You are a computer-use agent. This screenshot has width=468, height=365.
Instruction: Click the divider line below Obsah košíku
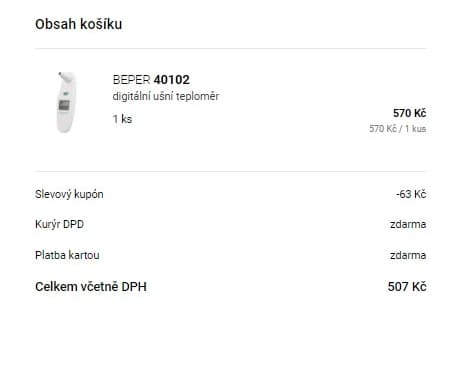[230, 49]
